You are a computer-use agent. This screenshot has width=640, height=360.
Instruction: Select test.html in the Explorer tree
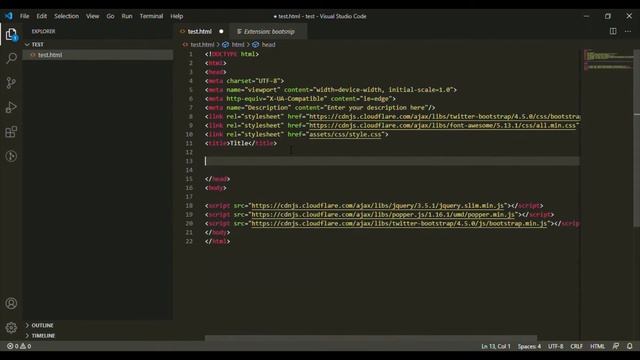click(98, 55)
